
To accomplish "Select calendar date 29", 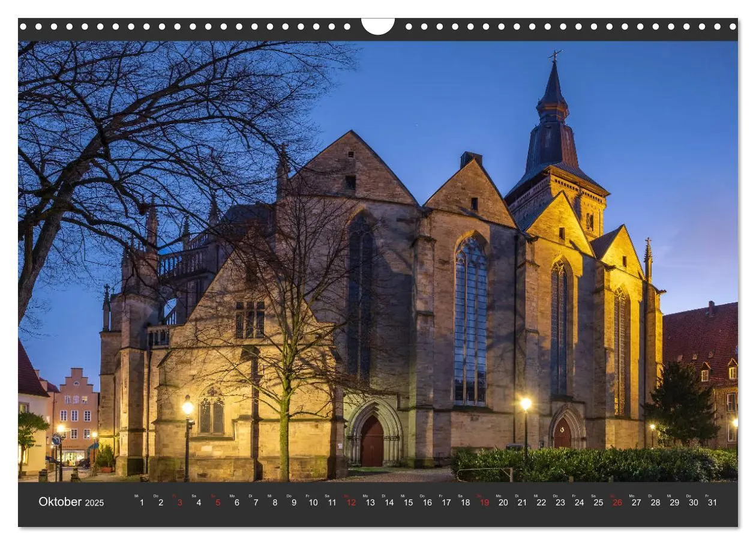I will tap(674, 503).
